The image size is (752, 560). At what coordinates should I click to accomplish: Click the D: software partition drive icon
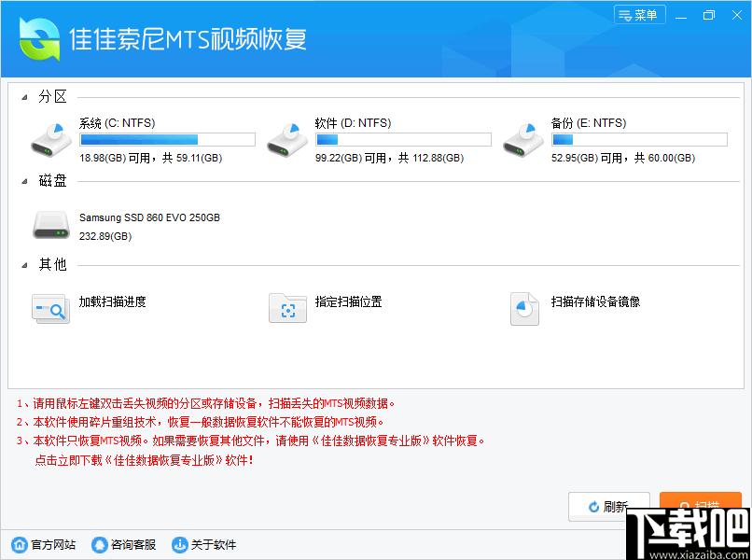[287, 139]
